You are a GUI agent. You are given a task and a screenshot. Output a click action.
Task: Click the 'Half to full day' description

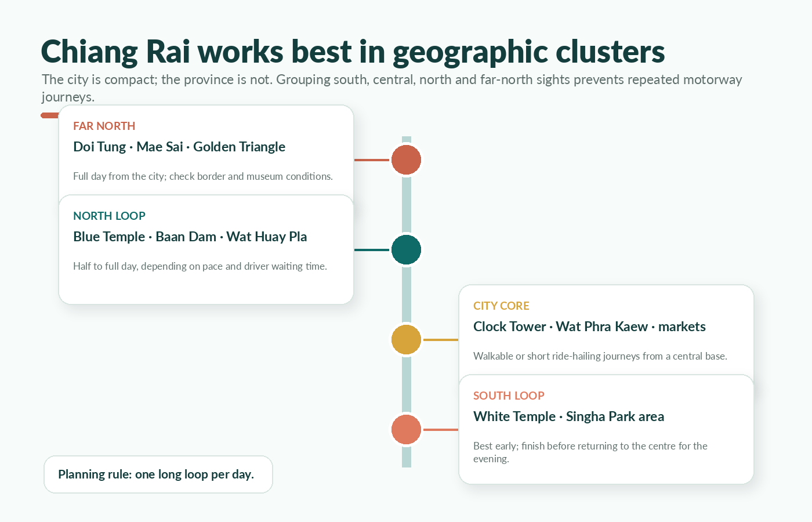click(x=200, y=266)
